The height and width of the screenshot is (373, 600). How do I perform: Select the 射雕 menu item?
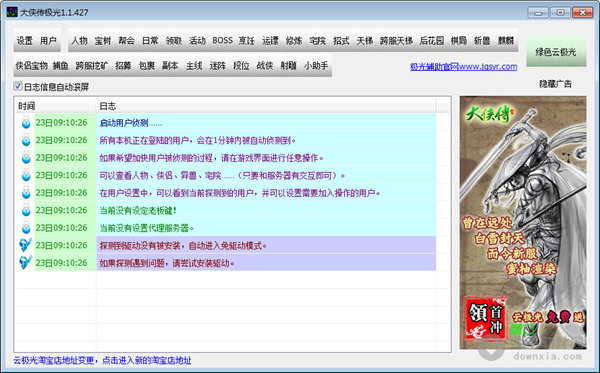tap(289, 66)
